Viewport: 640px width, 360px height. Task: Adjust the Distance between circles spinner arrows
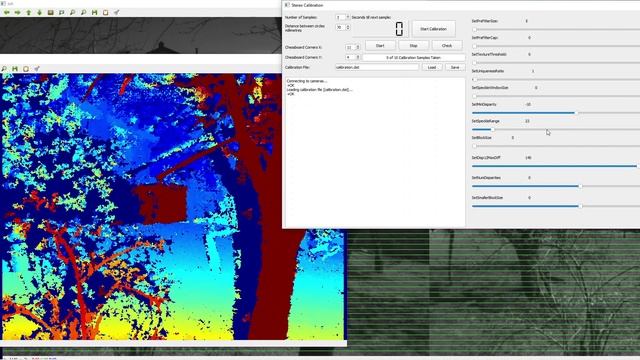[348, 27]
